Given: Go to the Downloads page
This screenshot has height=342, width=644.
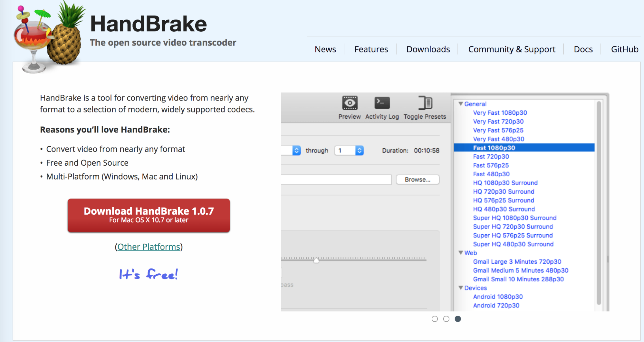Looking at the screenshot, I should point(428,49).
